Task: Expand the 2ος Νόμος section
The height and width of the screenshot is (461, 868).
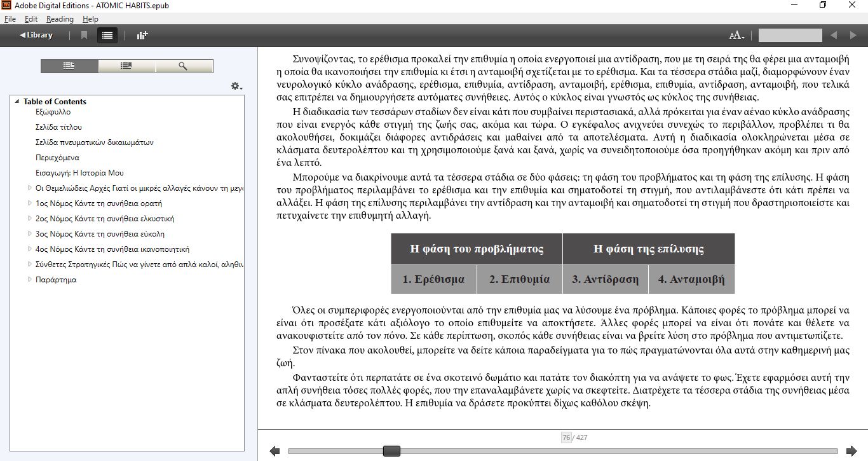Action: (30, 219)
